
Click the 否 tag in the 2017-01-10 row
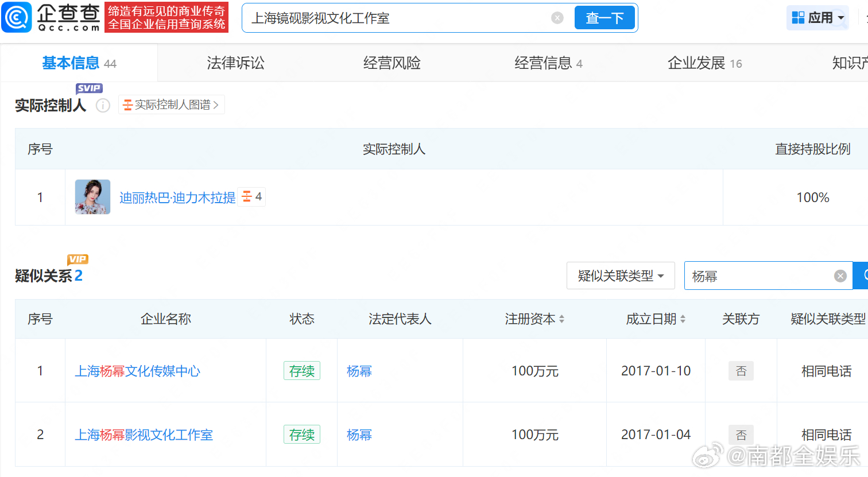[741, 371]
